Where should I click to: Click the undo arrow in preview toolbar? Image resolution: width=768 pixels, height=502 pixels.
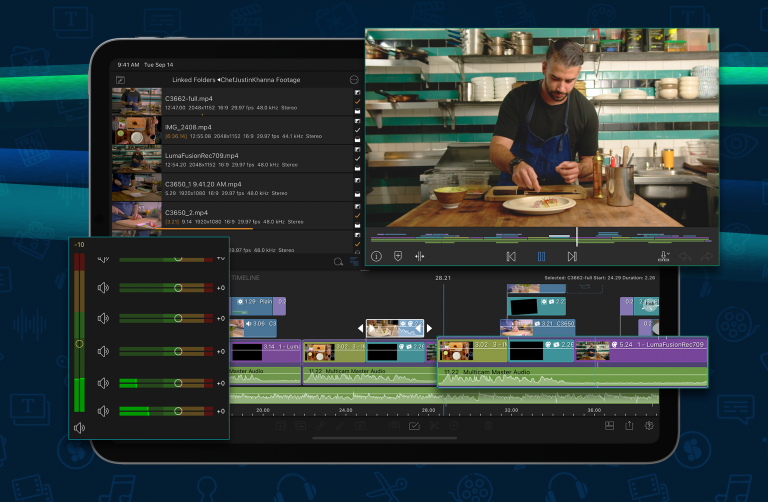pos(685,257)
